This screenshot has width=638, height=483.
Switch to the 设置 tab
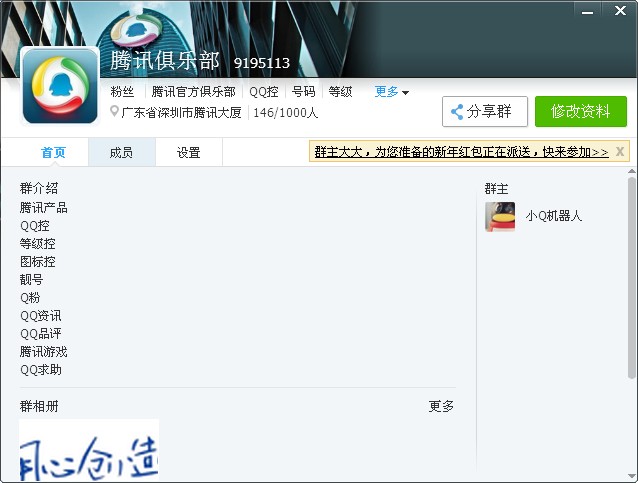click(189, 153)
